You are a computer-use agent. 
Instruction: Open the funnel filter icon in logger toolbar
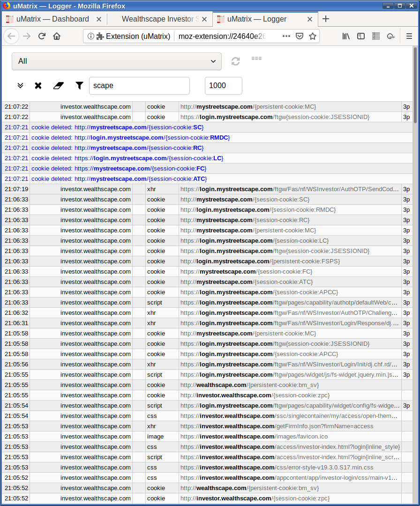[x=79, y=85]
